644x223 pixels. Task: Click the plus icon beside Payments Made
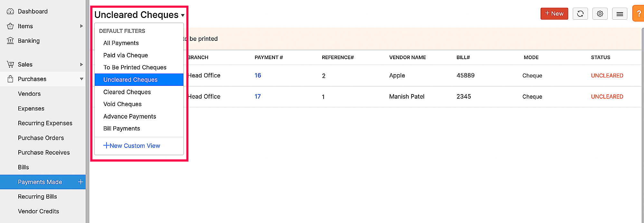pos(80,182)
